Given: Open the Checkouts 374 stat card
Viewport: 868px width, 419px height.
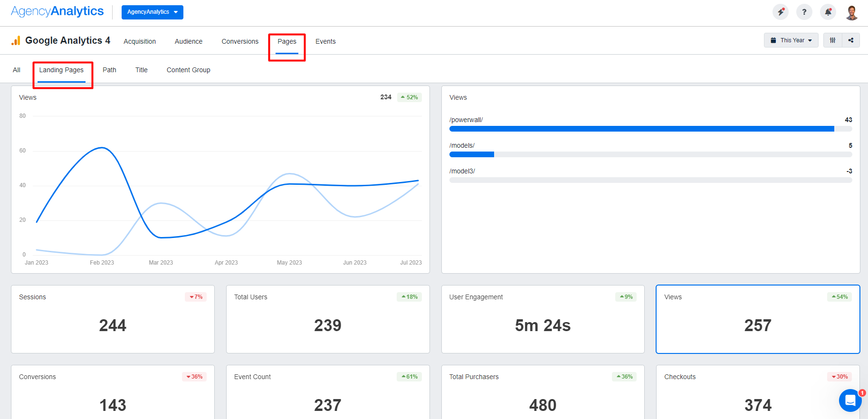Looking at the screenshot, I should pos(758,392).
